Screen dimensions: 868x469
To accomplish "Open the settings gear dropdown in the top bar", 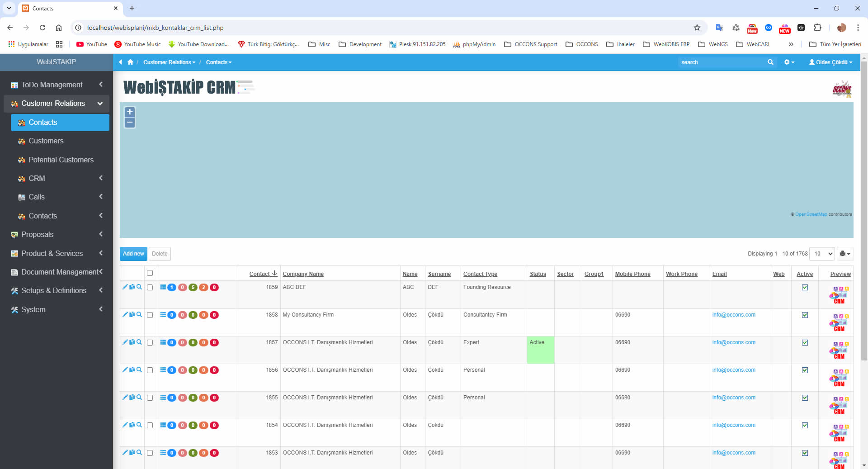I will point(789,62).
